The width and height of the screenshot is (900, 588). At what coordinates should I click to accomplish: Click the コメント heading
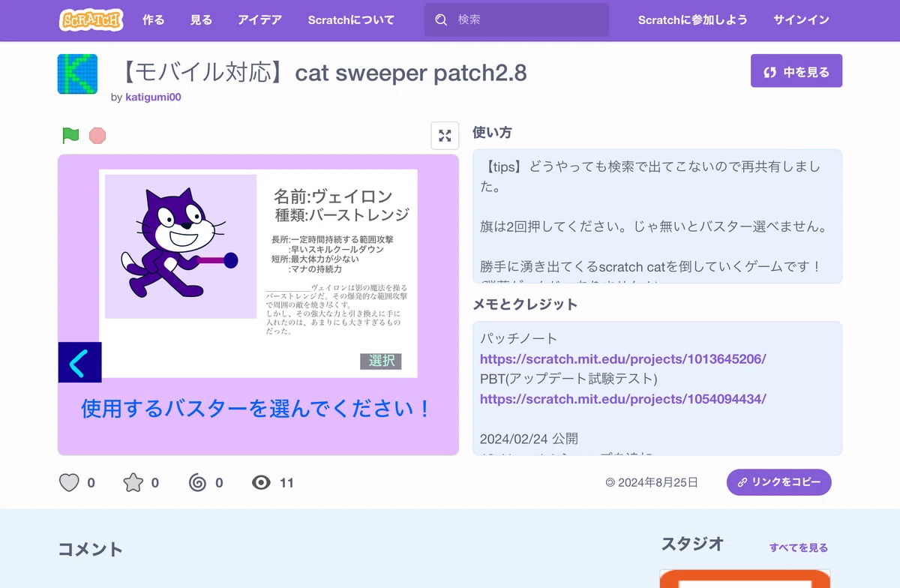click(x=91, y=550)
